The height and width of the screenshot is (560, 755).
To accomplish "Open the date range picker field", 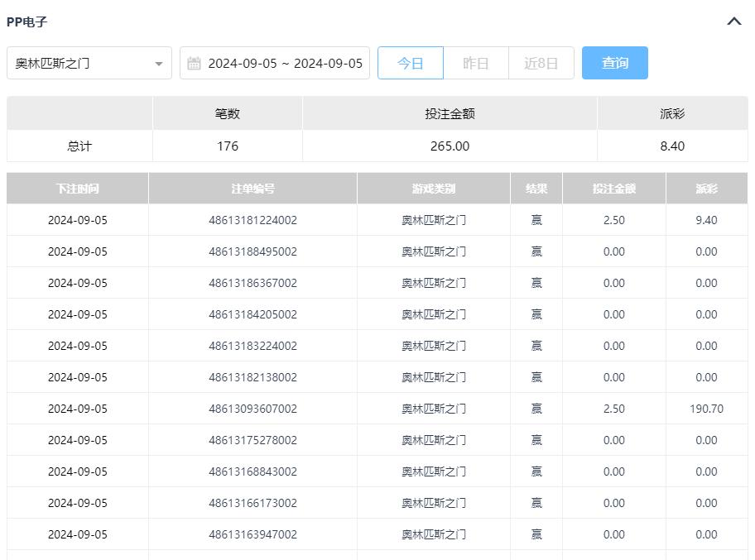I will point(284,63).
